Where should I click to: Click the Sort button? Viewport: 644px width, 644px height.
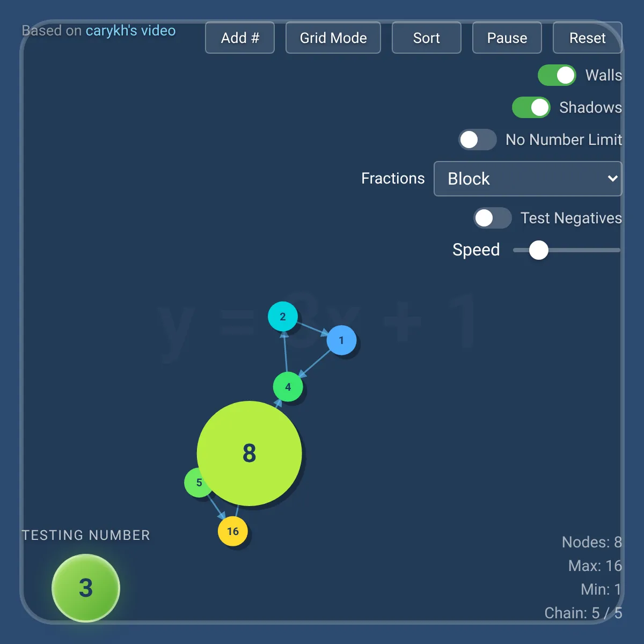[x=427, y=38]
